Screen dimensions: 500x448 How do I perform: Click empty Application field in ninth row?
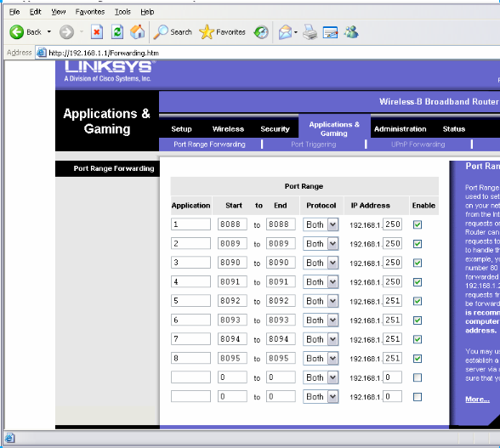[190, 377]
